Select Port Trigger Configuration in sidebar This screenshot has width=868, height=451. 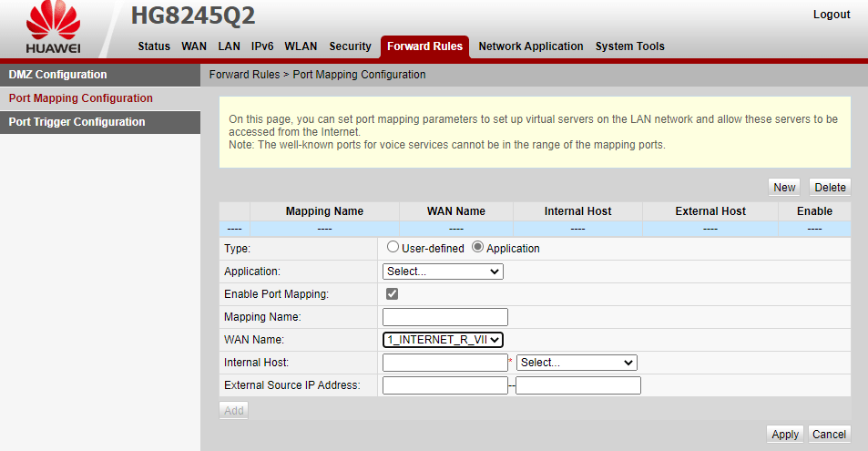click(x=77, y=122)
